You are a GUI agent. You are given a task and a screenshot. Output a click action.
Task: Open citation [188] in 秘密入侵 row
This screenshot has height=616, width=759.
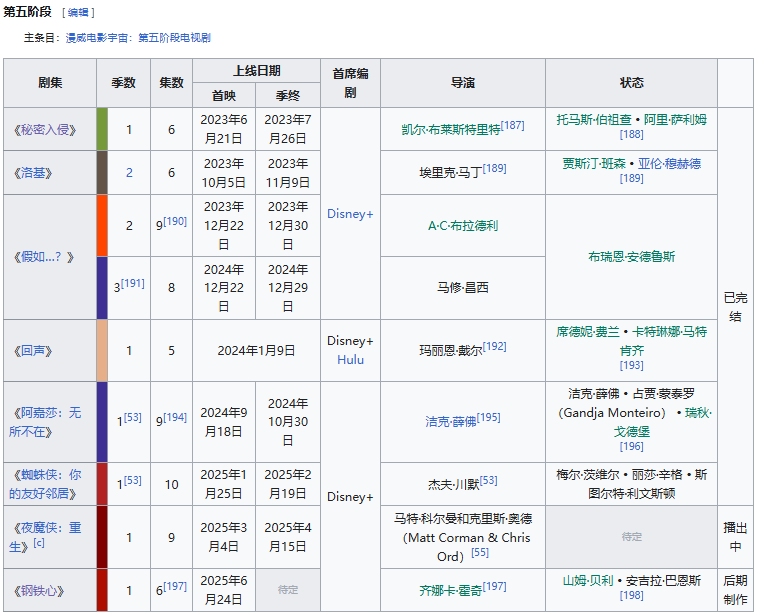click(x=632, y=134)
